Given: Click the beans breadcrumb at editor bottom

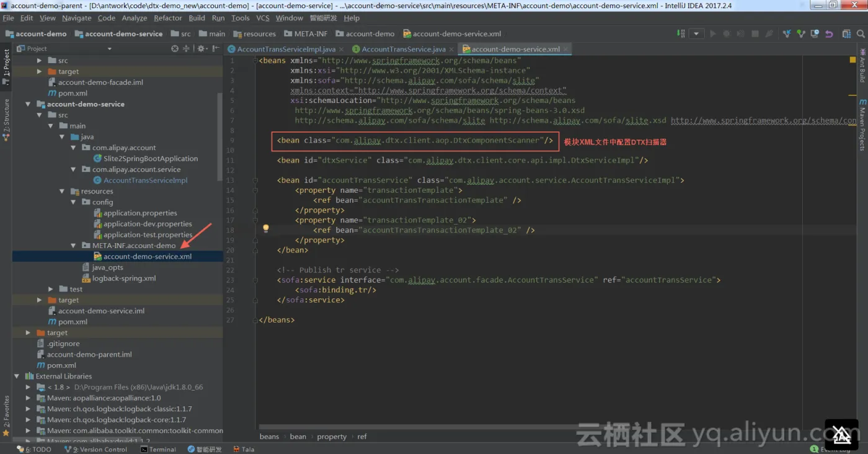Looking at the screenshot, I should click(269, 437).
